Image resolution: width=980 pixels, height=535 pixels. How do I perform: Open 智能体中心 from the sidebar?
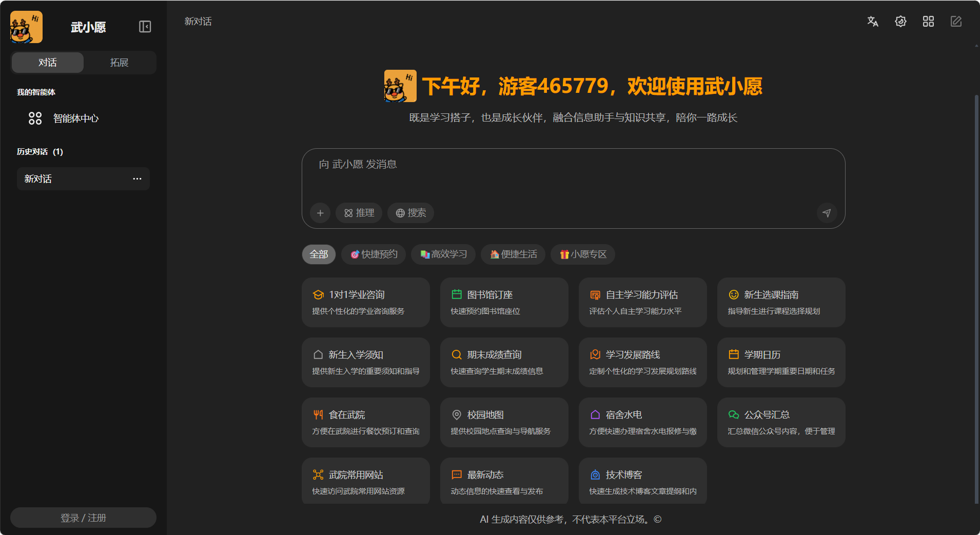point(75,118)
